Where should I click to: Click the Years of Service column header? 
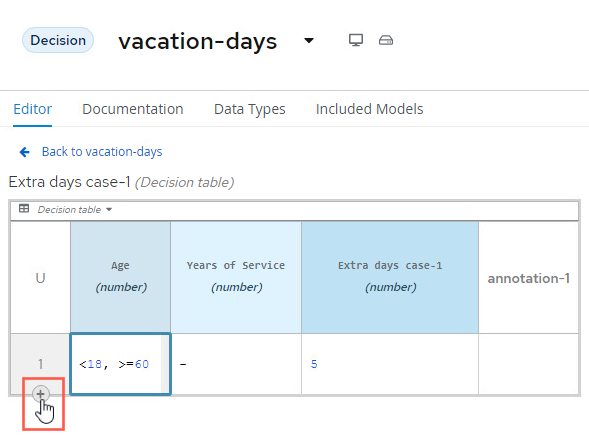(236, 277)
